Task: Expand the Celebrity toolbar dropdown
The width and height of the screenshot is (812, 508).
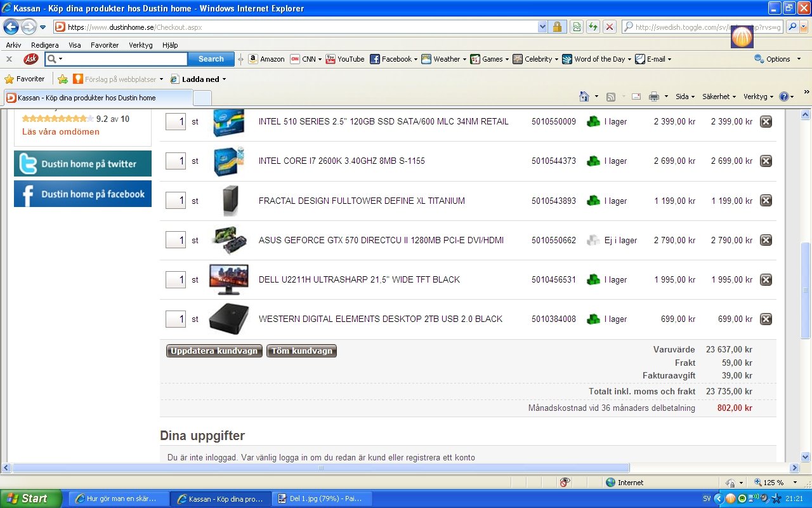Action: 556,60
